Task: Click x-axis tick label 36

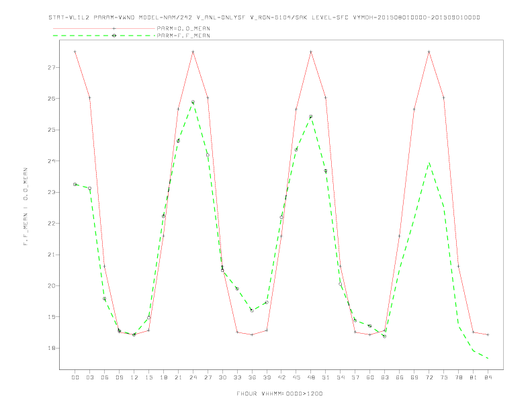Action: (252, 377)
